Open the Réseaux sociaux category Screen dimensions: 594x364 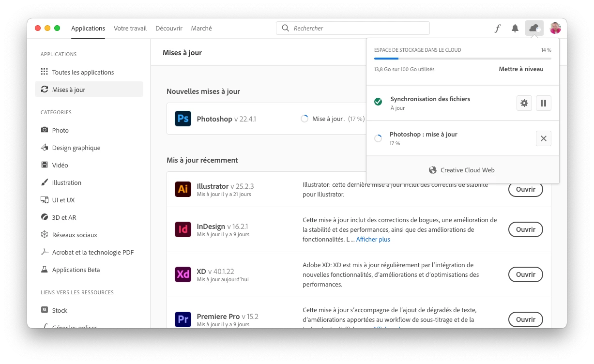[89, 235]
